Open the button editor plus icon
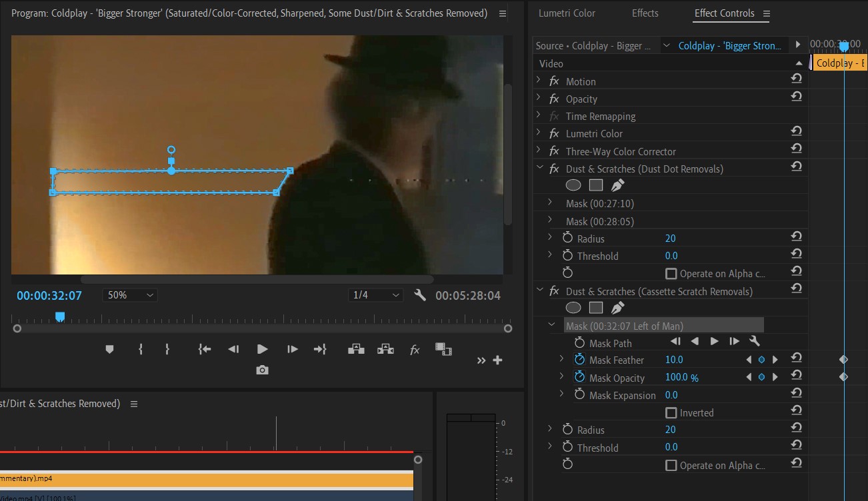The image size is (868, 501). pos(497,360)
